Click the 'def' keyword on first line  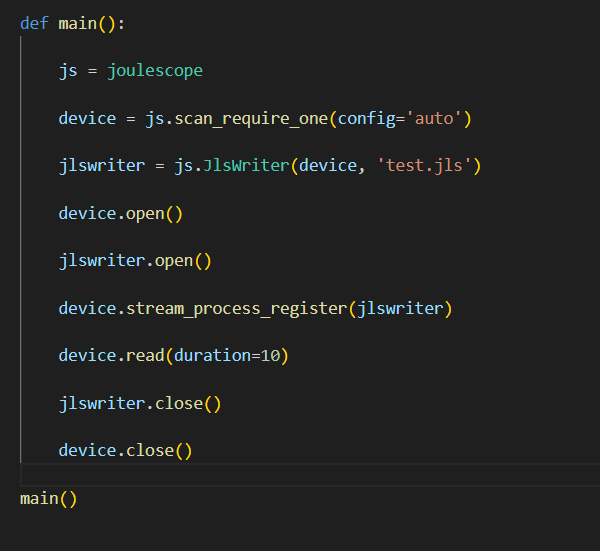click(34, 23)
